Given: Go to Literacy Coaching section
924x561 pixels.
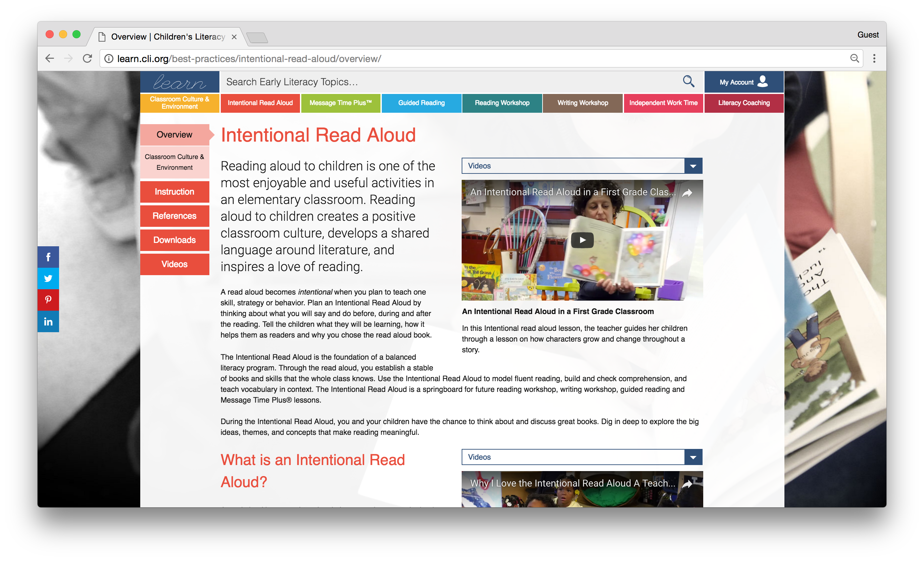Looking at the screenshot, I should point(743,103).
